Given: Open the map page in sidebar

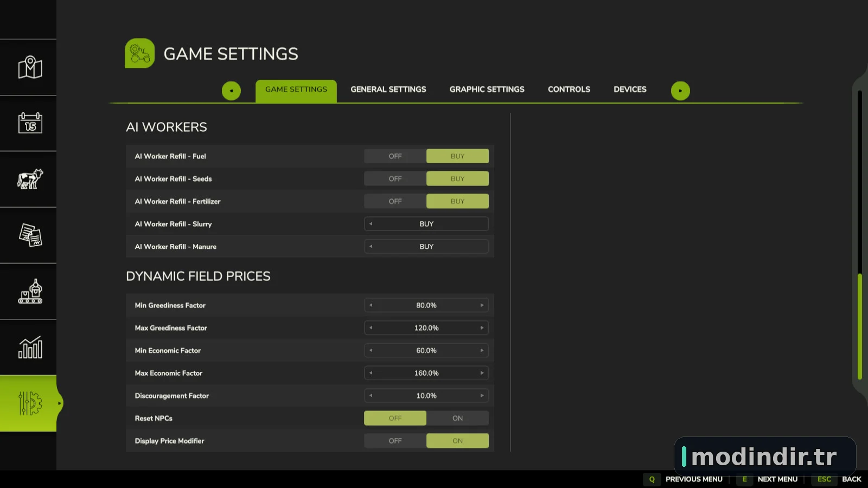Looking at the screenshot, I should [x=30, y=67].
